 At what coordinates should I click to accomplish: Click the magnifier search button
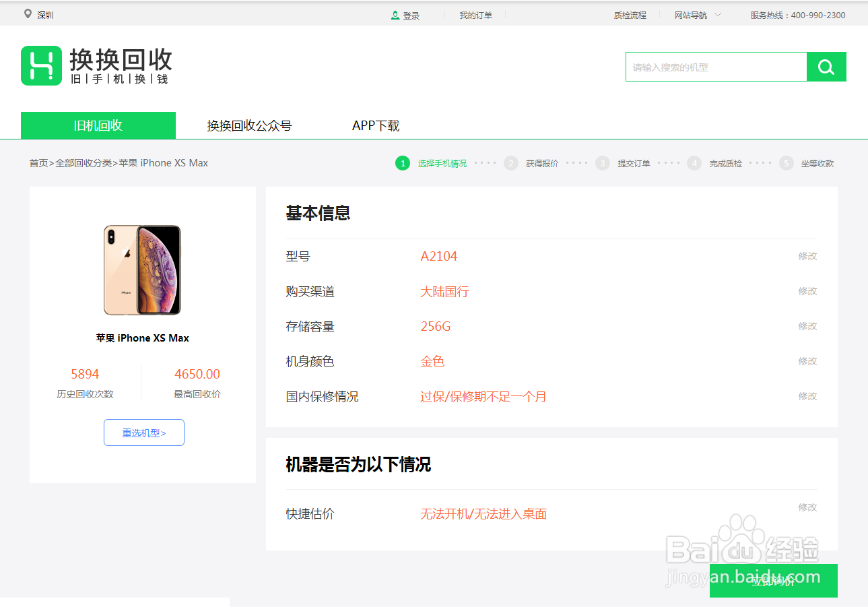pyautogui.click(x=826, y=67)
